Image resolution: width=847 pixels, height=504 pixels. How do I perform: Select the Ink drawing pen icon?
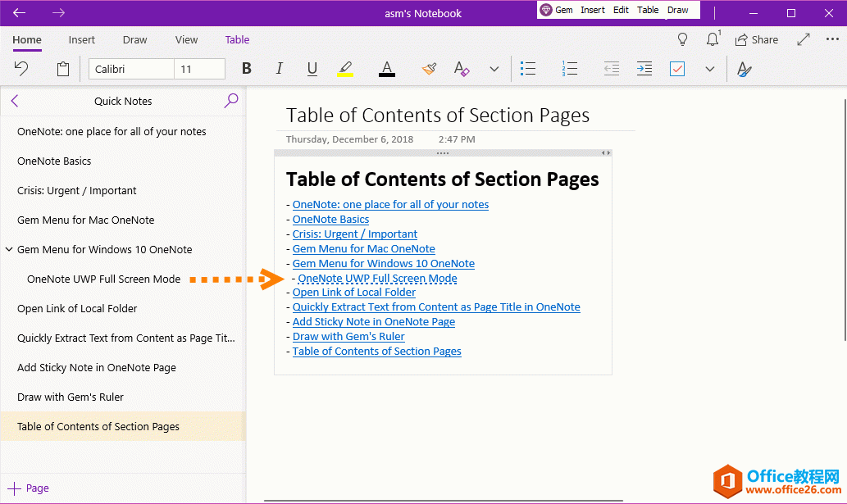point(744,70)
